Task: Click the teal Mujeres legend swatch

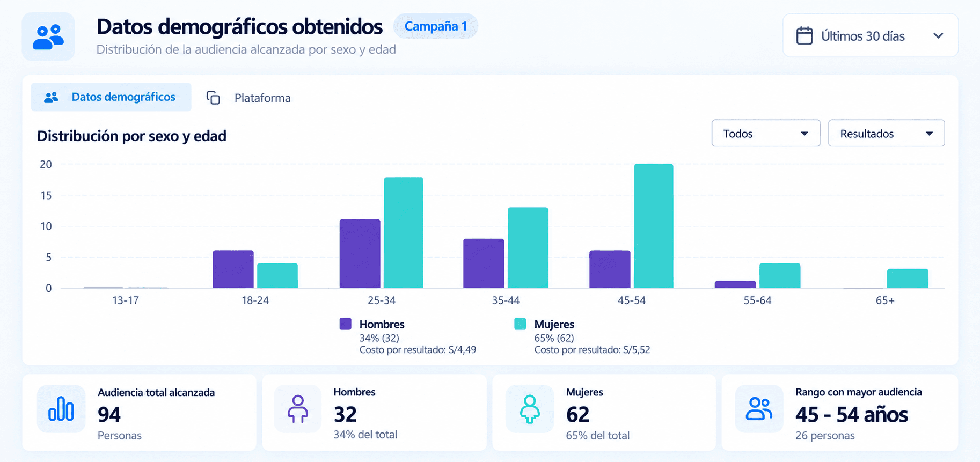Action: point(520,324)
